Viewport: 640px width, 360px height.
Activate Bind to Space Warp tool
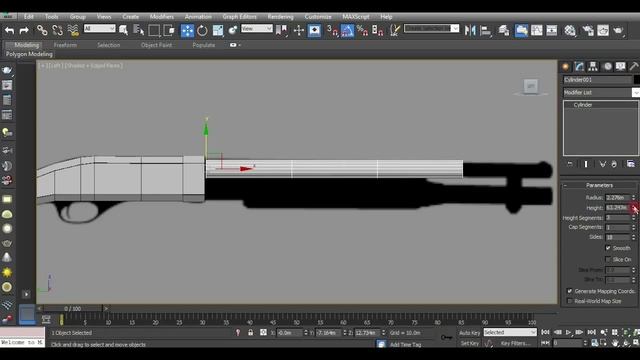click(73, 30)
